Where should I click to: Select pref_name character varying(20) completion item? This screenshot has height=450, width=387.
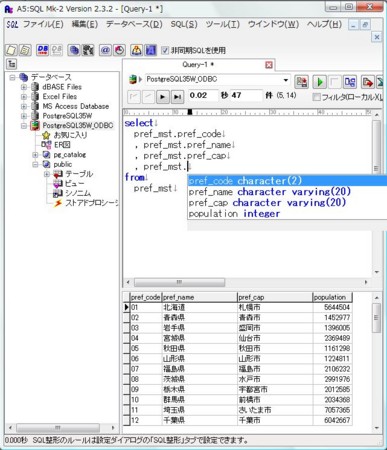click(287, 192)
